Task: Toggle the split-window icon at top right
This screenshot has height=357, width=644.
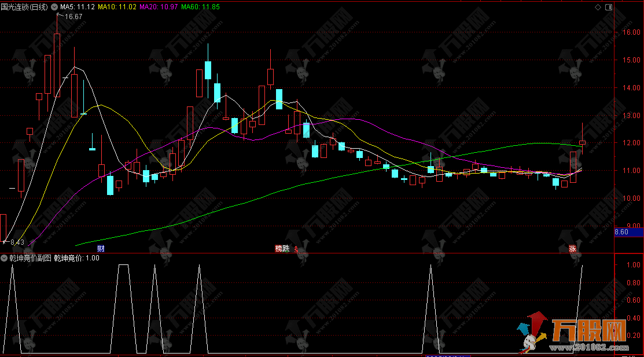Action: click(x=609, y=7)
